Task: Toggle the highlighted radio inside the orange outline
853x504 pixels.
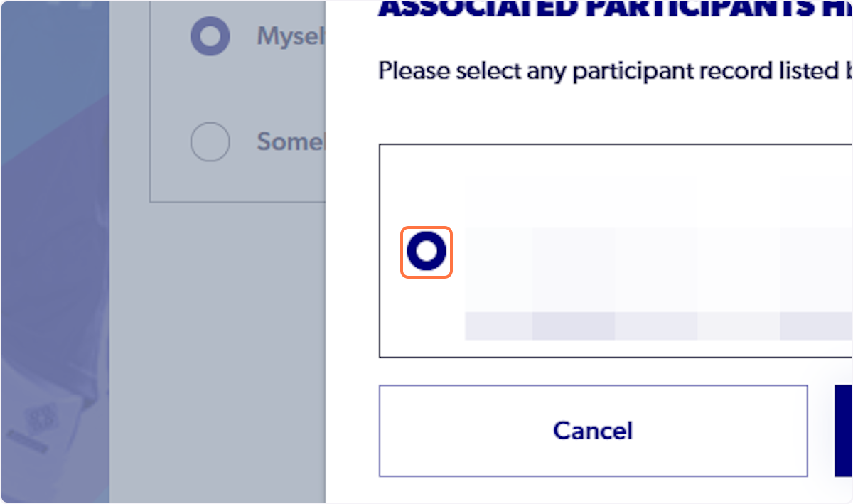Action: 426,252
